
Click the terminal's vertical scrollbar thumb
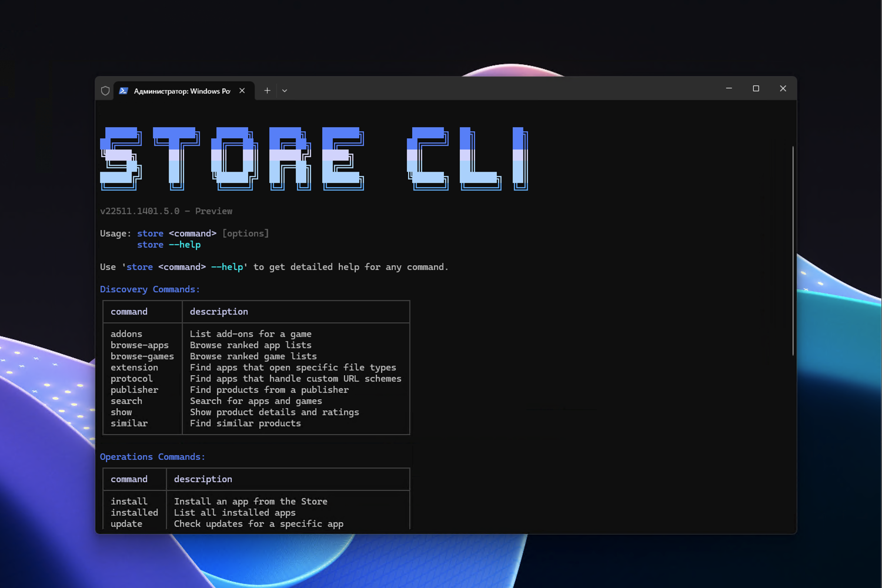793,250
